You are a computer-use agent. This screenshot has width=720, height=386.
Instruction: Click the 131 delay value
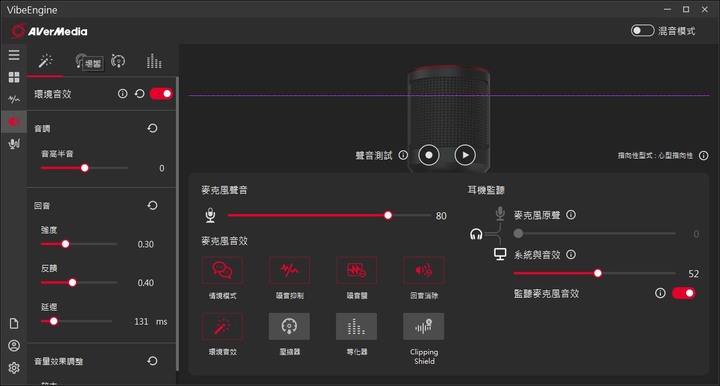(141, 321)
